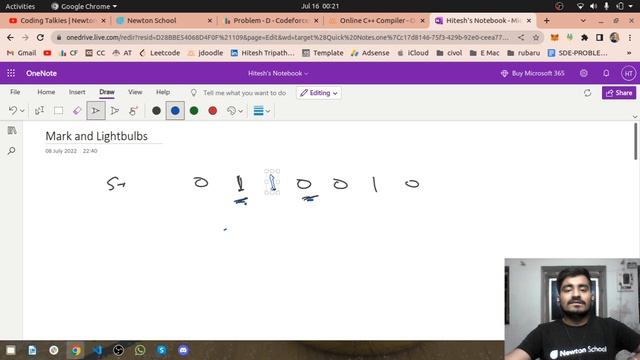The height and width of the screenshot is (360, 640).
Task: Open a new browser tab
Action: pos(547,20)
